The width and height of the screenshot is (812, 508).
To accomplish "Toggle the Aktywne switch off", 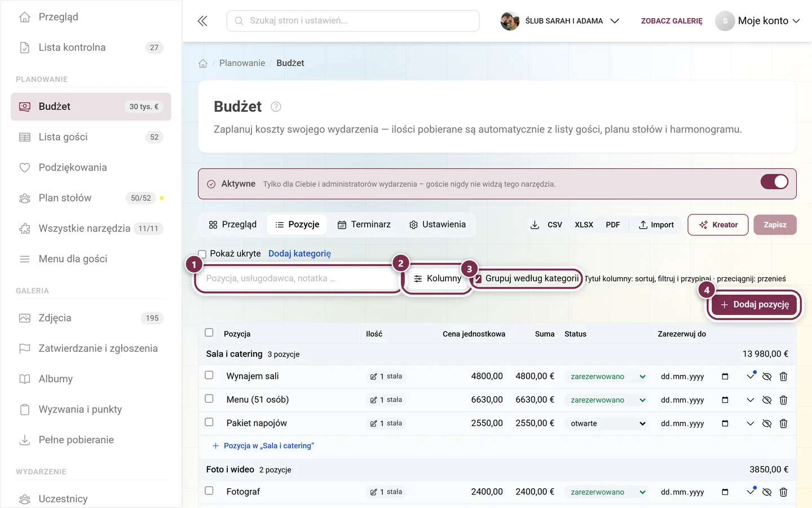I will (x=774, y=182).
